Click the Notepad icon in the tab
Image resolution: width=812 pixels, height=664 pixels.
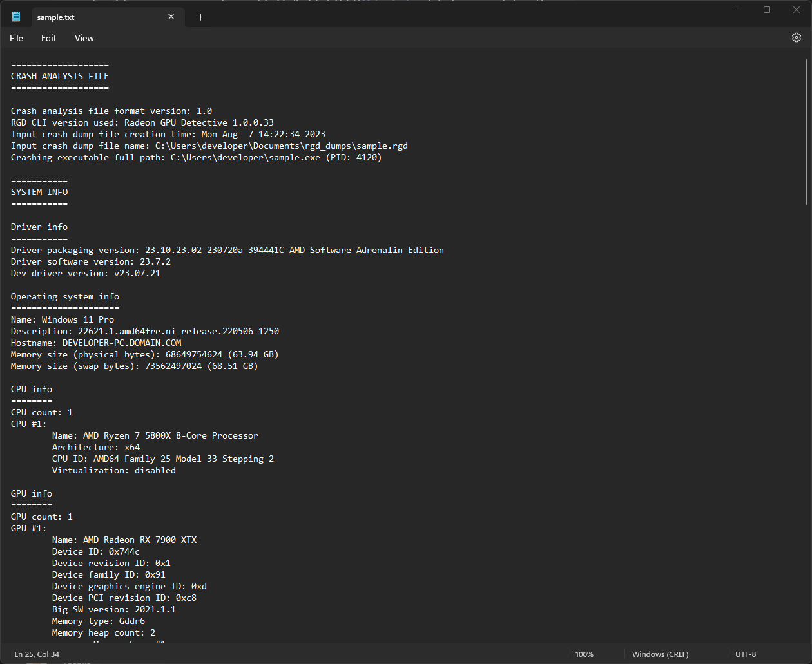point(16,17)
